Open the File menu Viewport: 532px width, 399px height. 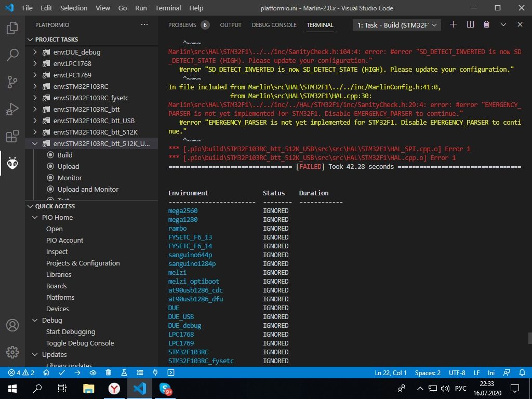click(27, 8)
